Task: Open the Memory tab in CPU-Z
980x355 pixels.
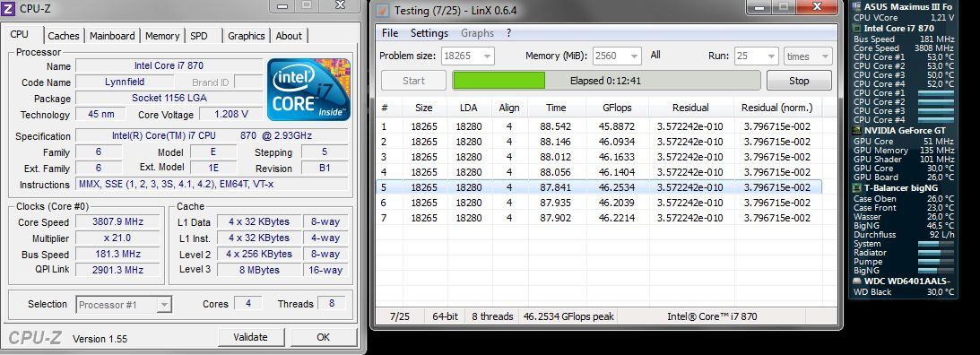Action: tap(162, 36)
